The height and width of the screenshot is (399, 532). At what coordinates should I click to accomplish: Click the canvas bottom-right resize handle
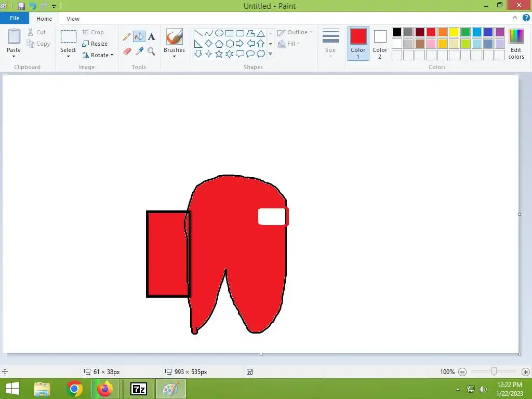click(x=520, y=354)
